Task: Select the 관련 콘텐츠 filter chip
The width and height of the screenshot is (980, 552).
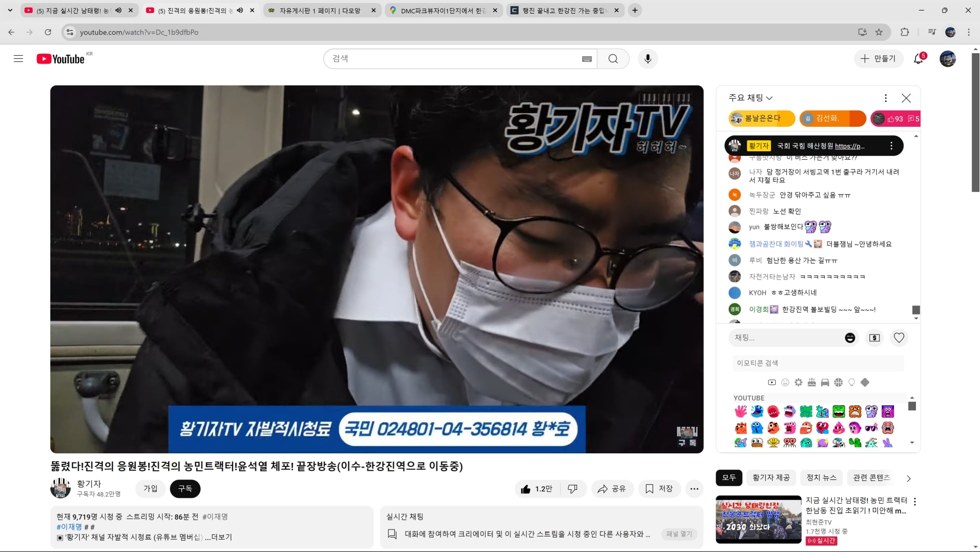Action: pos(871,478)
